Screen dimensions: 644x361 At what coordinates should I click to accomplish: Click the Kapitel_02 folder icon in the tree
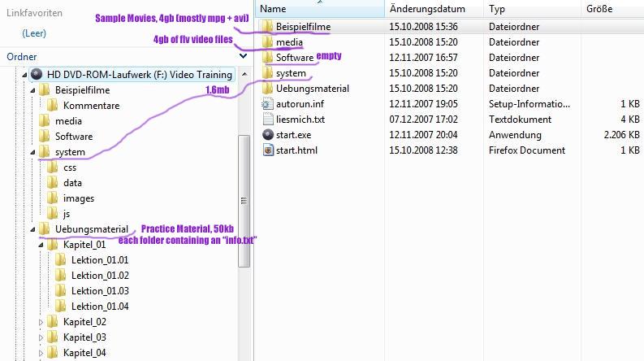(x=52, y=321)
